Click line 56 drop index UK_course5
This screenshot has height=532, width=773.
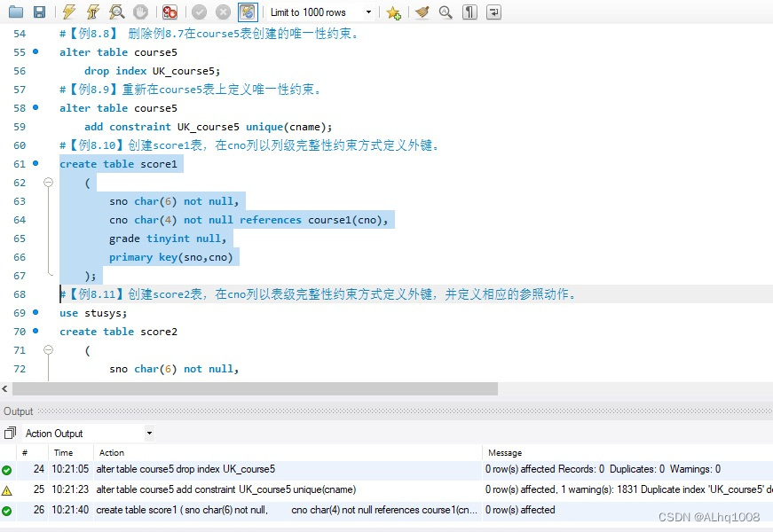click(152, 71)
